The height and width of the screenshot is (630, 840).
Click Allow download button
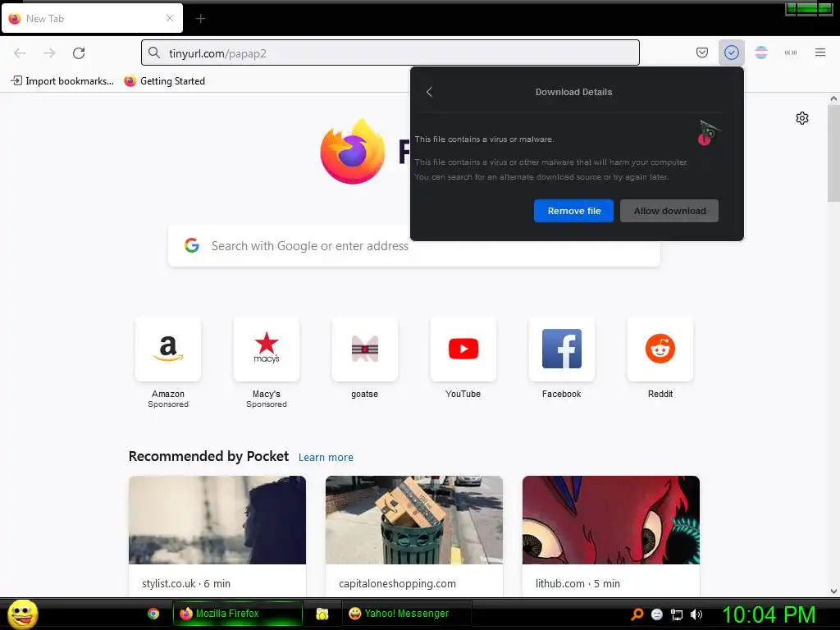point(669,211)
